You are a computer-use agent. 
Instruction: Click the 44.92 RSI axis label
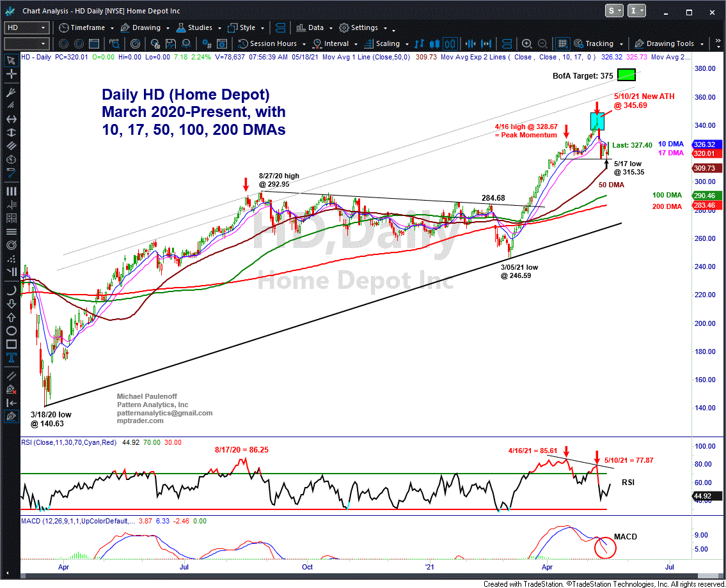pos(707,496)
